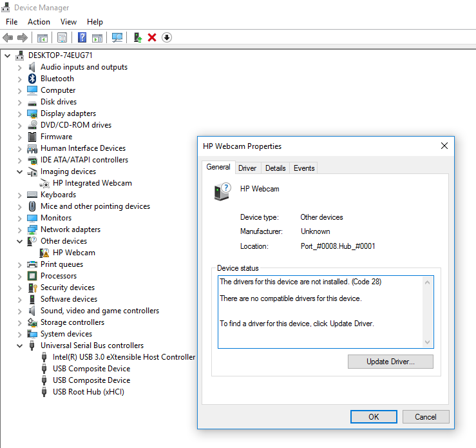The width and height of the screenshot is (476, 448).
Task: Click the Print queues printer icon
Action: 32,264
